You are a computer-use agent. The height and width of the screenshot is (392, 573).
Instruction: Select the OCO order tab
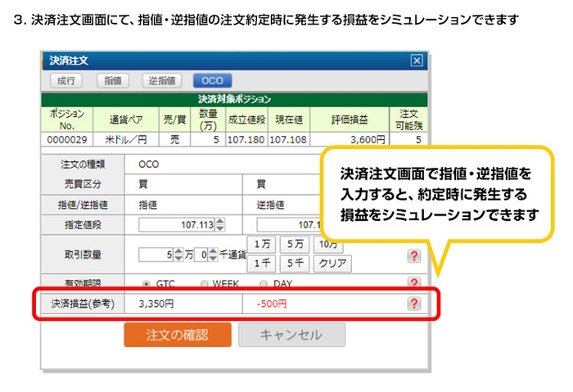click(x=213, y=80)
